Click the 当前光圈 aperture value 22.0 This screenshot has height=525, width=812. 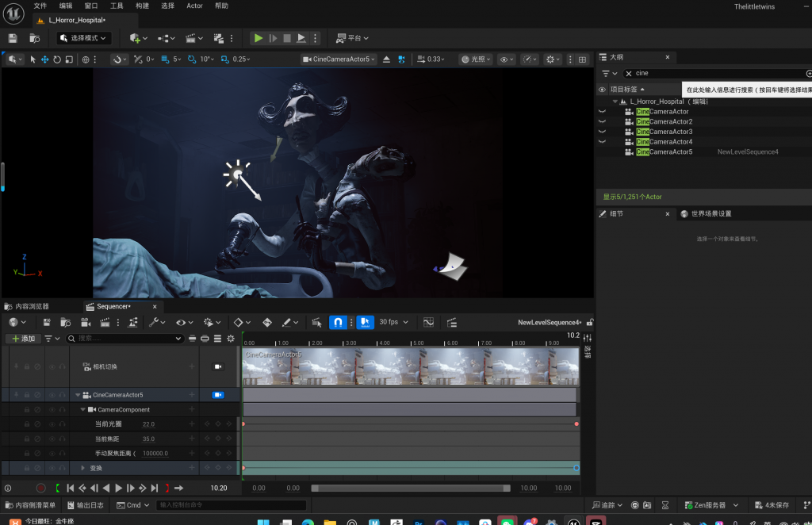[148, 424]
